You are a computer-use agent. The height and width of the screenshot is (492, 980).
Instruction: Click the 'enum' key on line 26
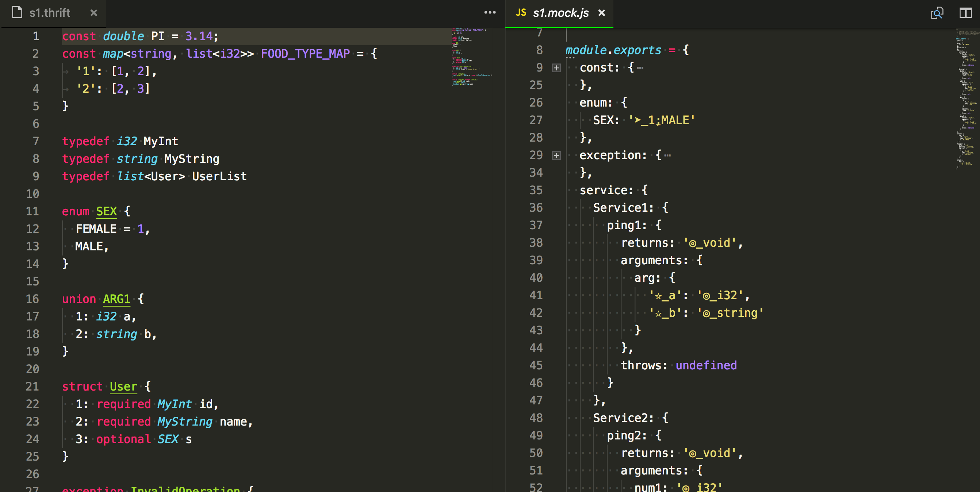click(x=593, y=103)
